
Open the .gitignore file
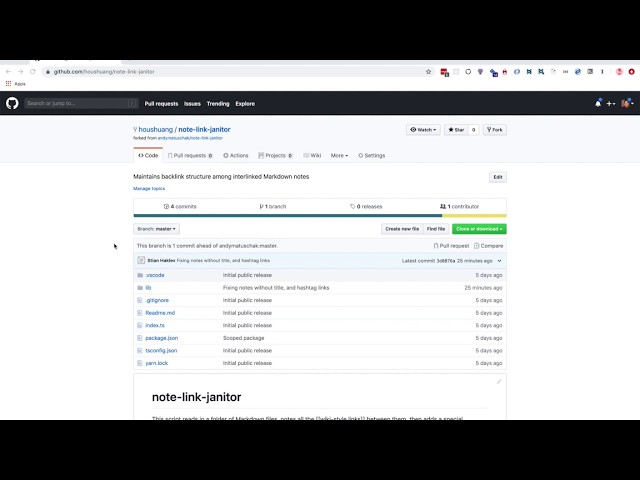tap(157, 300)
